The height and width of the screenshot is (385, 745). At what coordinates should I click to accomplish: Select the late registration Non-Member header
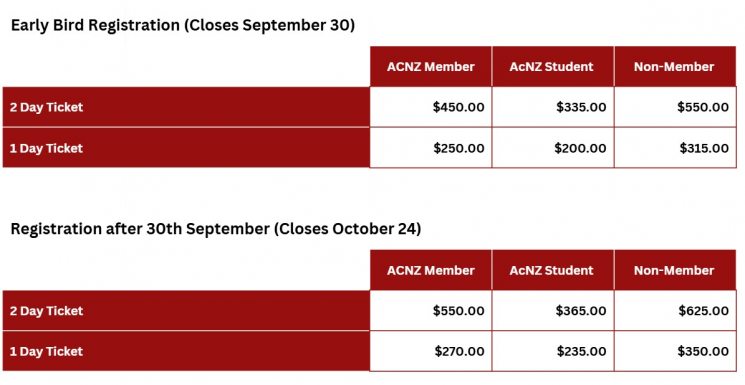[x=675, y=270]
